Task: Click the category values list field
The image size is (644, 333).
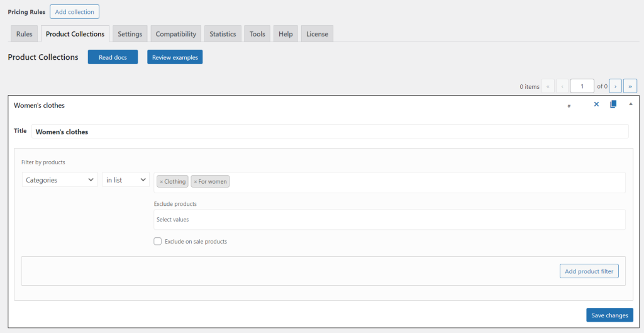Action: pyautogui.click(x=389, y=183)
